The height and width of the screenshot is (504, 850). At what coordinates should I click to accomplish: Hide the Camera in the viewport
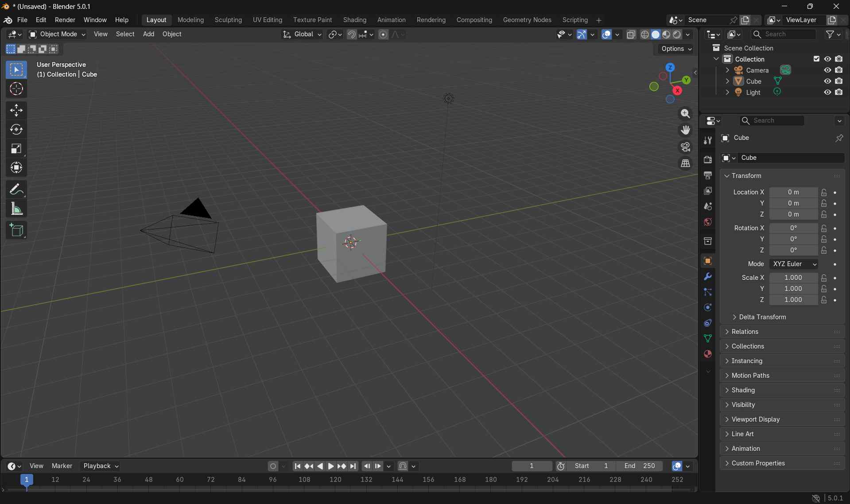pyautogui.click(x=827, y=70)
